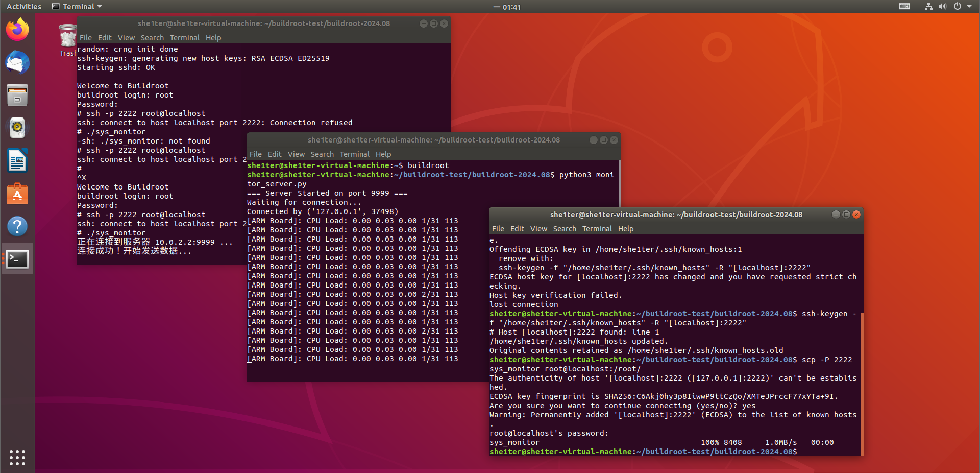
Task: Click '=== Server Started on port 9999 ===' line
Action: click(327, 193)
